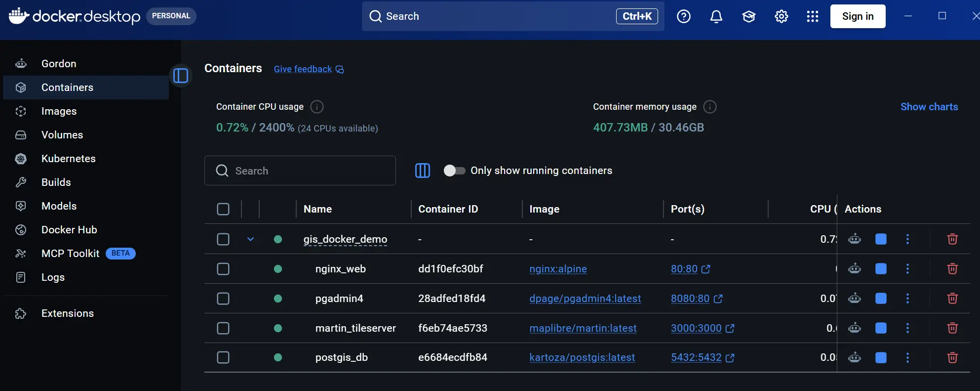The height and width of the screenshot is (391, 980).
Task: Open port 3000:3000 in browser
Action: 703,328
